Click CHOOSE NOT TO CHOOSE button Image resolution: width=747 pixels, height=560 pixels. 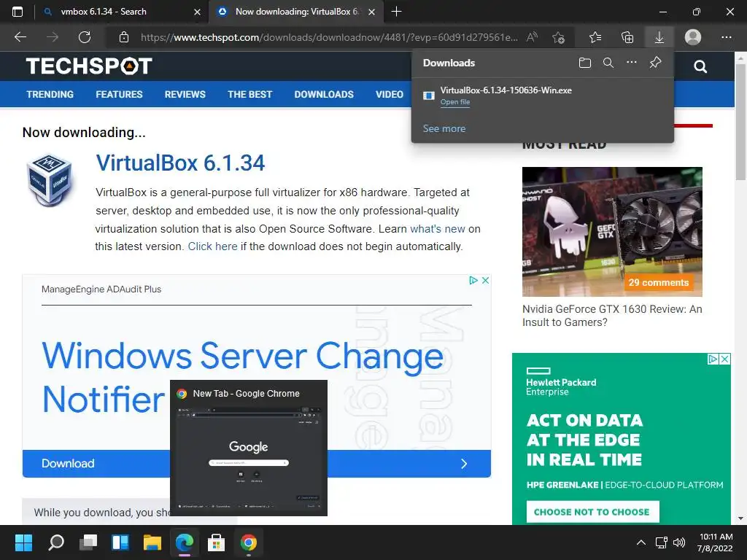(x=592, y=512)
